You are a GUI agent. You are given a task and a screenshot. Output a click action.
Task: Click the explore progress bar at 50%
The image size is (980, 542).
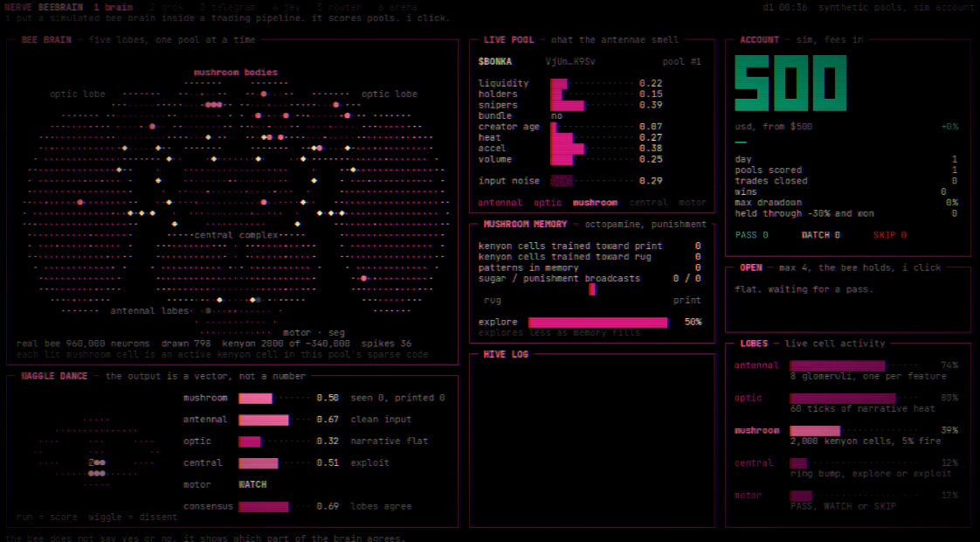pyautogui.click(x=598, y=323)
